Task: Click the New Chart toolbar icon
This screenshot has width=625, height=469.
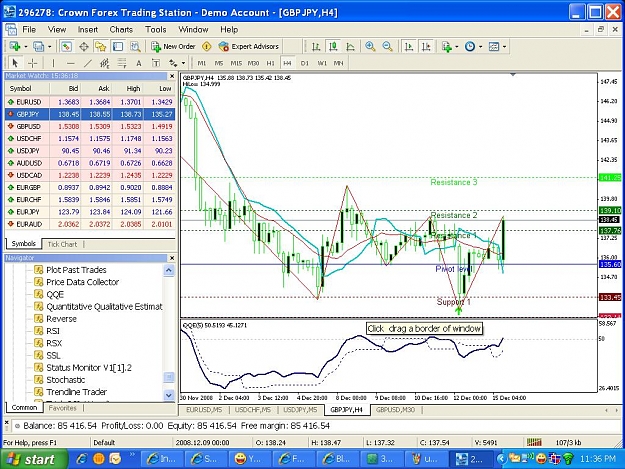Action: [x=15, y=47]
